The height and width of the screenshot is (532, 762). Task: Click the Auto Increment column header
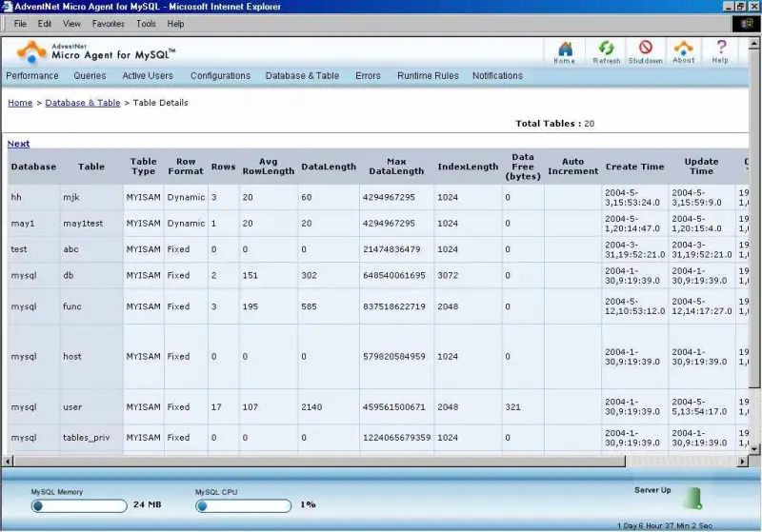coord(573,166)
